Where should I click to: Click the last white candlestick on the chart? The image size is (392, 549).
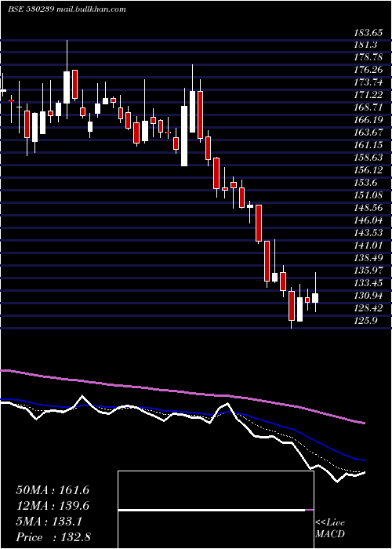point(315,298)
